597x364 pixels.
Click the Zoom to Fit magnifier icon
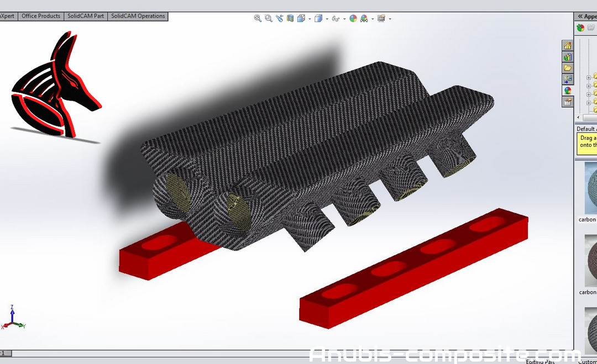tap(258, 18)
